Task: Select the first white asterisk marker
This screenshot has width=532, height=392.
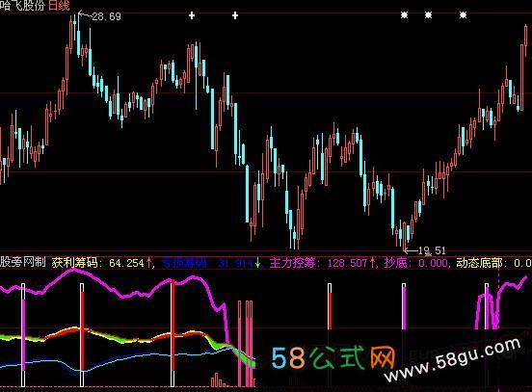Action: point(404,14)
